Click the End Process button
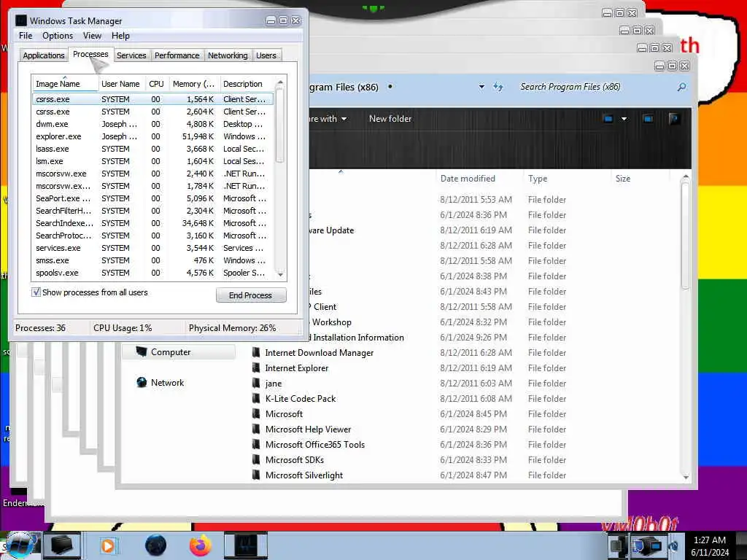Screen dimensions: 747x560 click(x=251, y=295)
